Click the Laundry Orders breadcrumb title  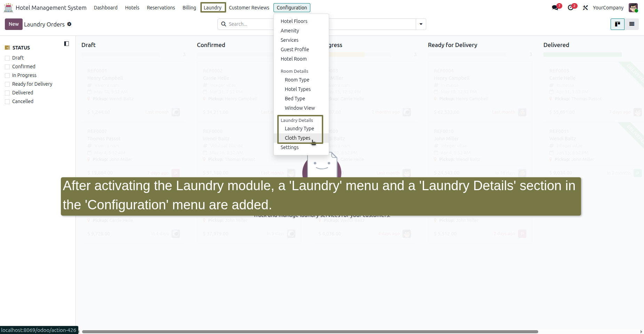pyautogui.click(x=44, y=24)
